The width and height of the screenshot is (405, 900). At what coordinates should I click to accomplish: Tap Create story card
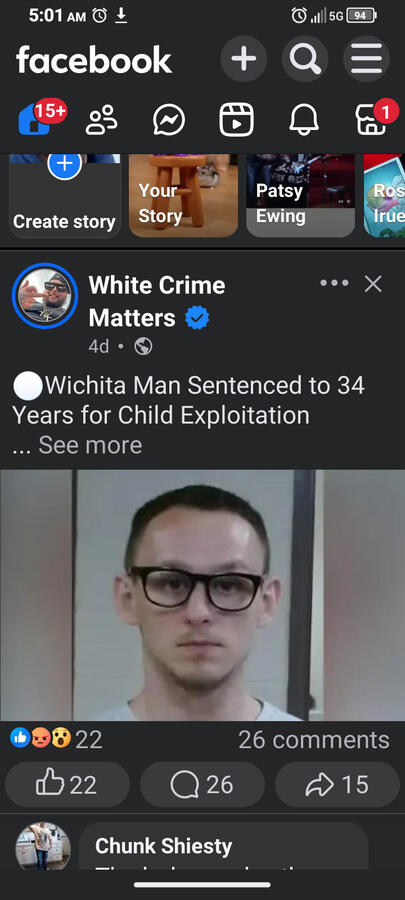[65, 195]
